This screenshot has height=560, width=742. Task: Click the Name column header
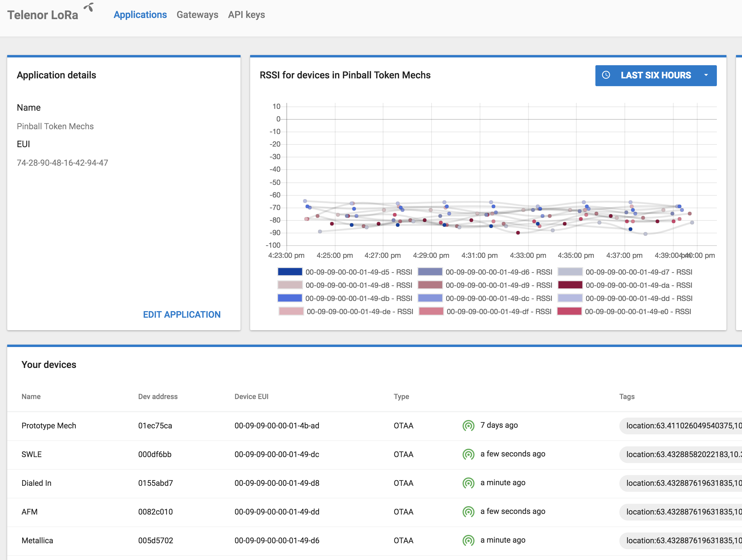tap(31, 397)
